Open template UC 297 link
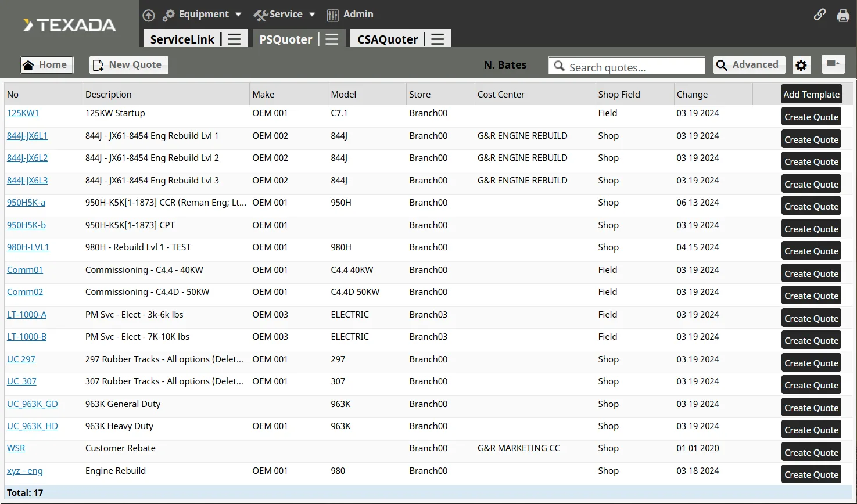 21,359
